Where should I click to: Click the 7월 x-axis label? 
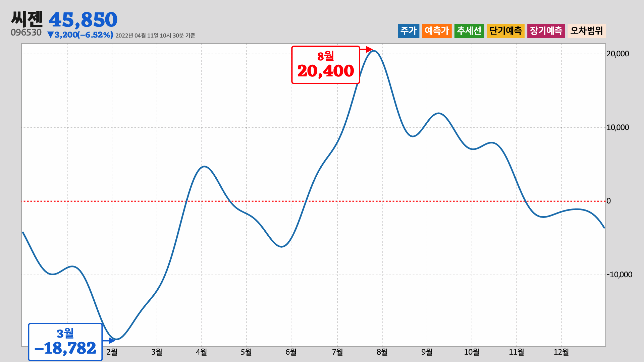coord(337,352)
